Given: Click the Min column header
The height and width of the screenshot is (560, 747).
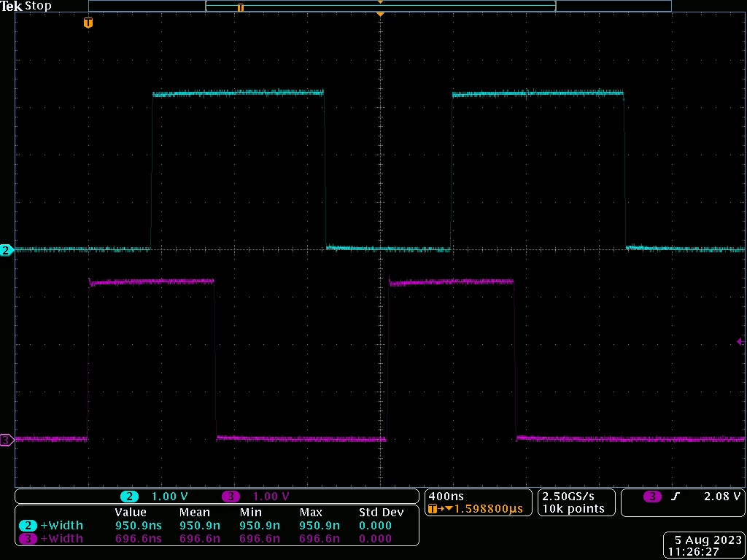Looking at the screenshot, I should [251, 513].
